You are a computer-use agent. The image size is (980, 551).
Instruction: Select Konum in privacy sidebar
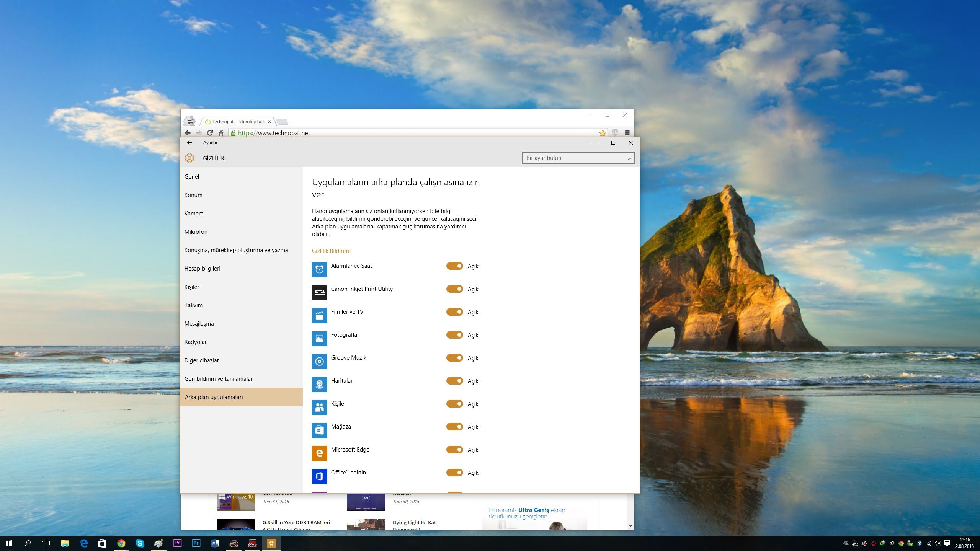(x=193, y=195)
